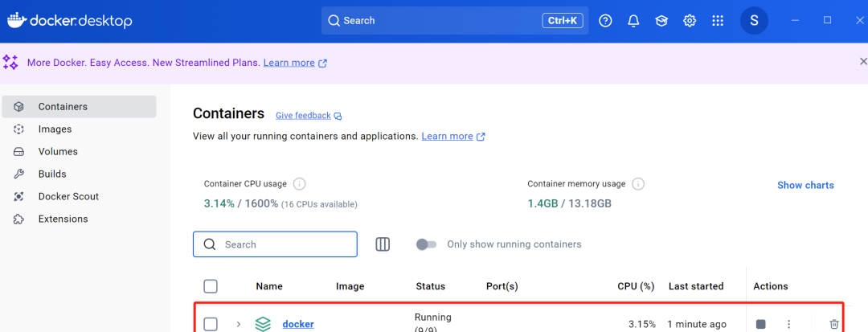Select Containers in the sidebar
868x332 pixels.
pos(79,106)
